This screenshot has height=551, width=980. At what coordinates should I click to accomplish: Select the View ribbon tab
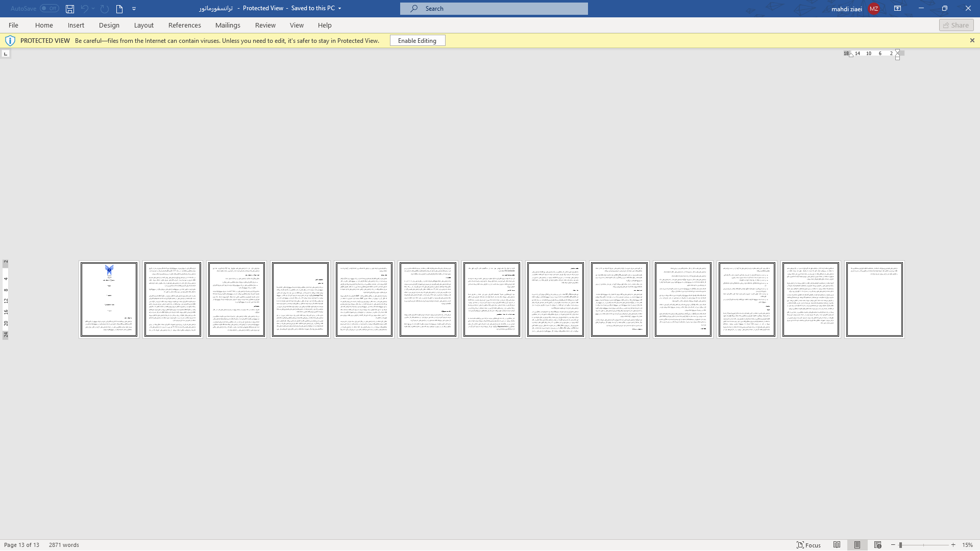pyautogui.click(x=296, y=25)
